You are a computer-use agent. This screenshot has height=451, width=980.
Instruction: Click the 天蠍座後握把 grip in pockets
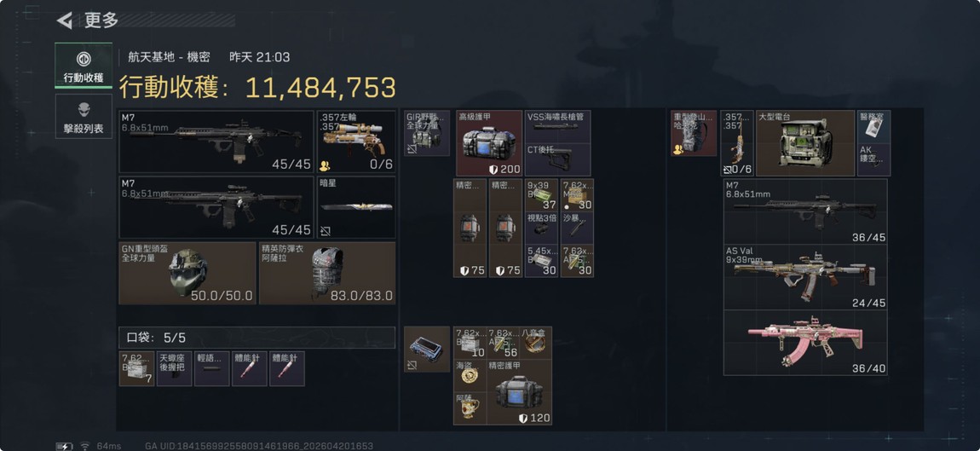pyautogui.click(x=174, y=368)
